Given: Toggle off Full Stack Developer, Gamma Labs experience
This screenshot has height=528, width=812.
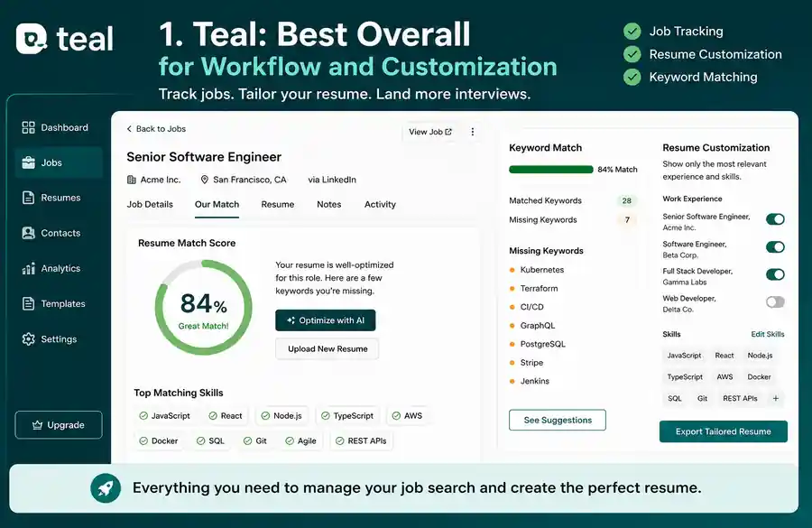Looking at the screenshot, I should 775,274.
